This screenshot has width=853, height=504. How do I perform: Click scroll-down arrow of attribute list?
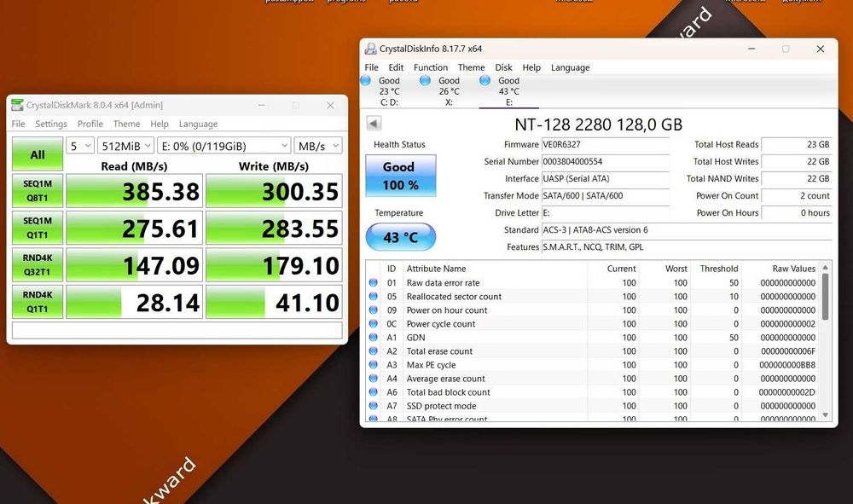tap(825, 414)
